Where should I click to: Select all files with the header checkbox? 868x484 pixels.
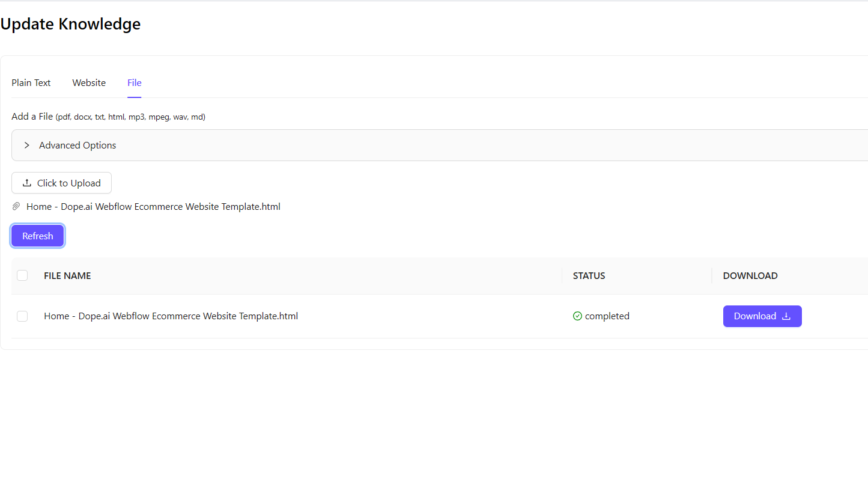(x=22, y=275)
